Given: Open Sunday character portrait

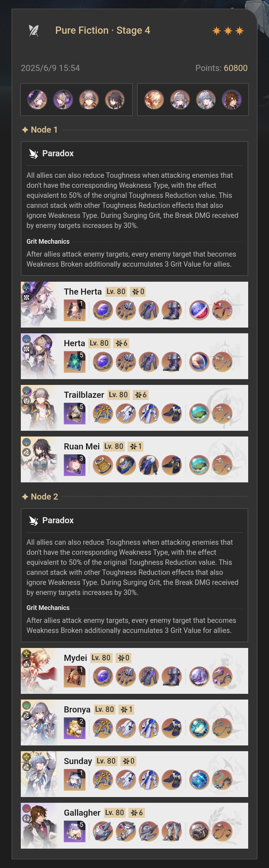Looking at the screenshot, I should [39, 774].
